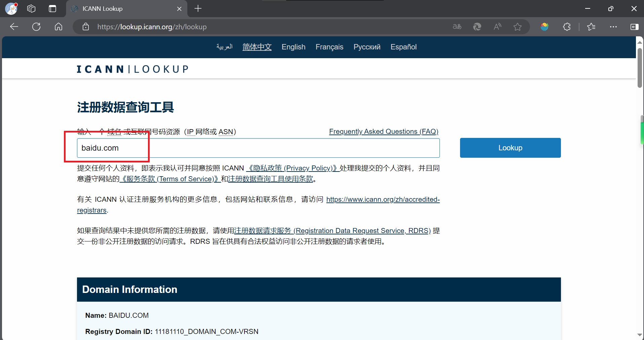
Task: Open 注册数据查询工具使用条款 link
Action: pos(270,179)
